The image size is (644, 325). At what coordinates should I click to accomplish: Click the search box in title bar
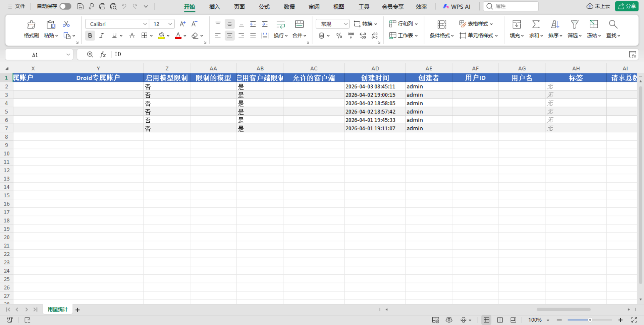pyautogui.click(x=511, y=6)
